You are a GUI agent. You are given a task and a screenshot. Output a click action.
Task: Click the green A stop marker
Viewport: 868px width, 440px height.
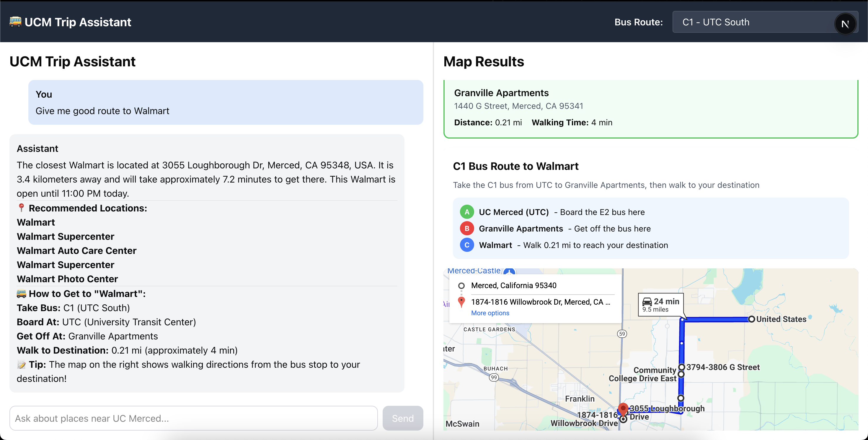click(x=467, y=212)
